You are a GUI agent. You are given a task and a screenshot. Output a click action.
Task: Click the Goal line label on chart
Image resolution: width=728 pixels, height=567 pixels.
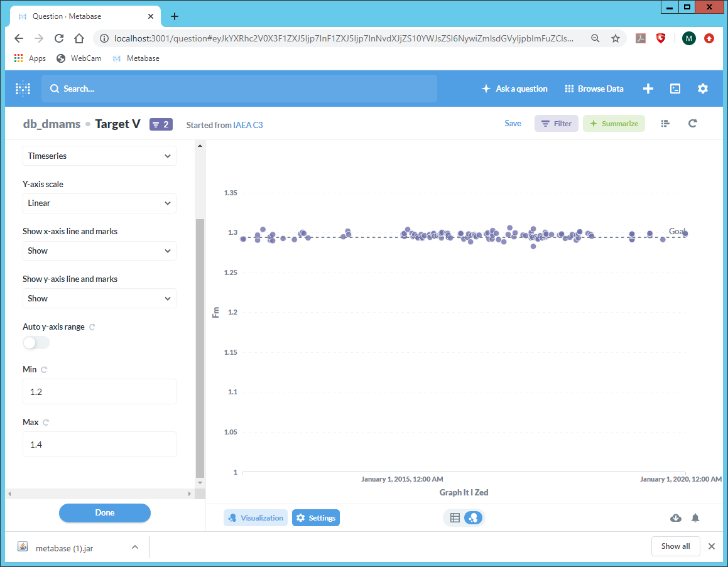click(x=677, y=231)
